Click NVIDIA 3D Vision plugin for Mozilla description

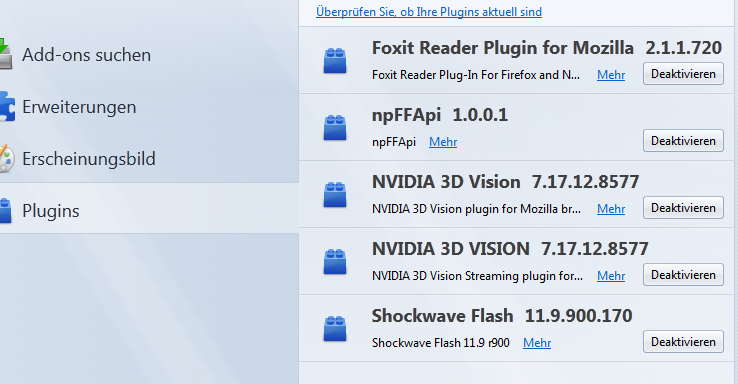476,209
